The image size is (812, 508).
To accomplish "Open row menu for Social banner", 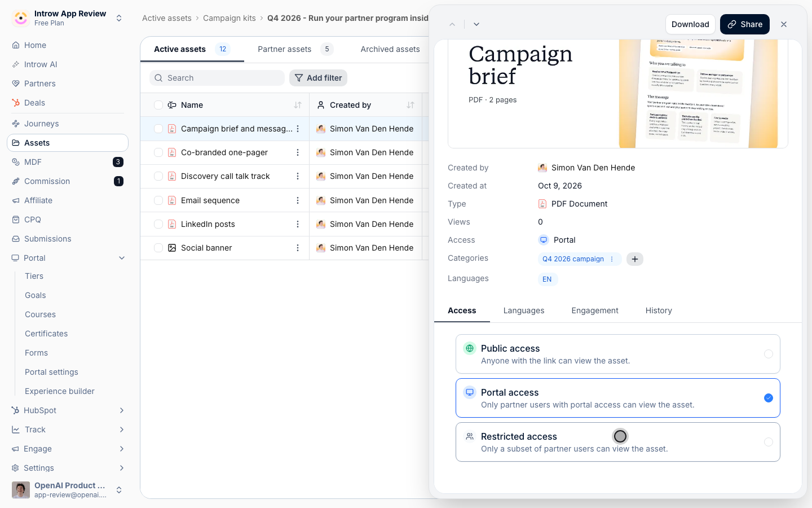I will pyautogui.click(x=298, y=248).
